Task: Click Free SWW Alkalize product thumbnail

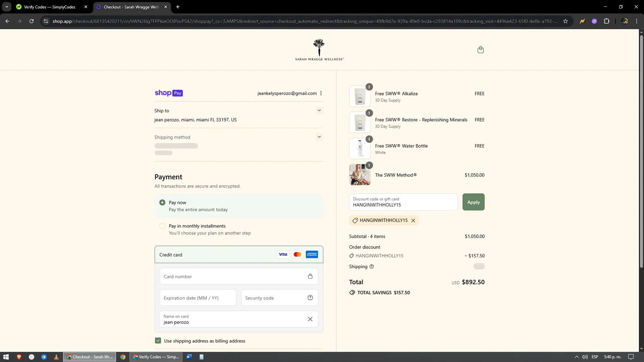Action: click(360, 96)
